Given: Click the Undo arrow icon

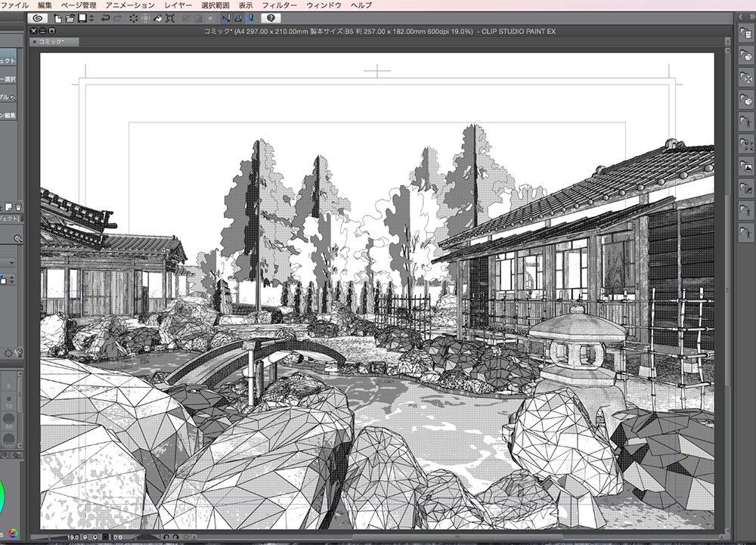Looking at the screenshot, I should 106,20.
